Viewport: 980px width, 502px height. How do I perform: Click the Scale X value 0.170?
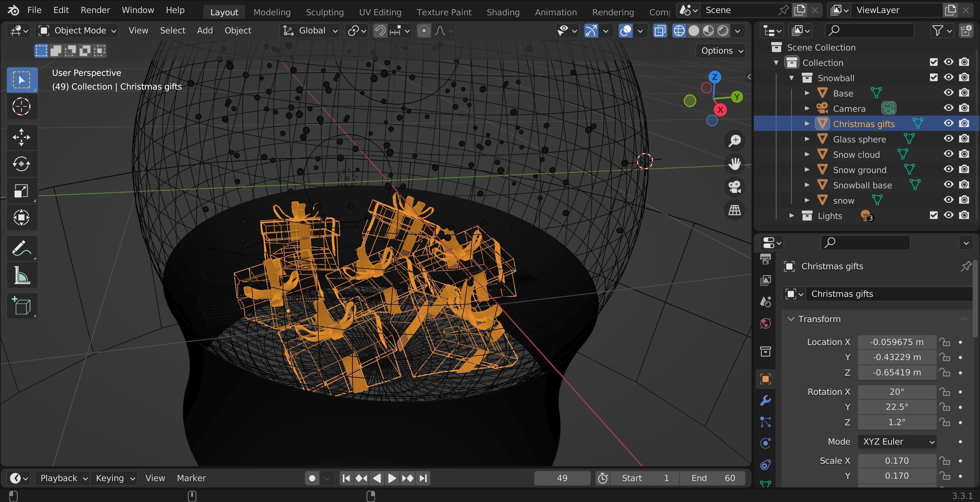tap(897, 461)
